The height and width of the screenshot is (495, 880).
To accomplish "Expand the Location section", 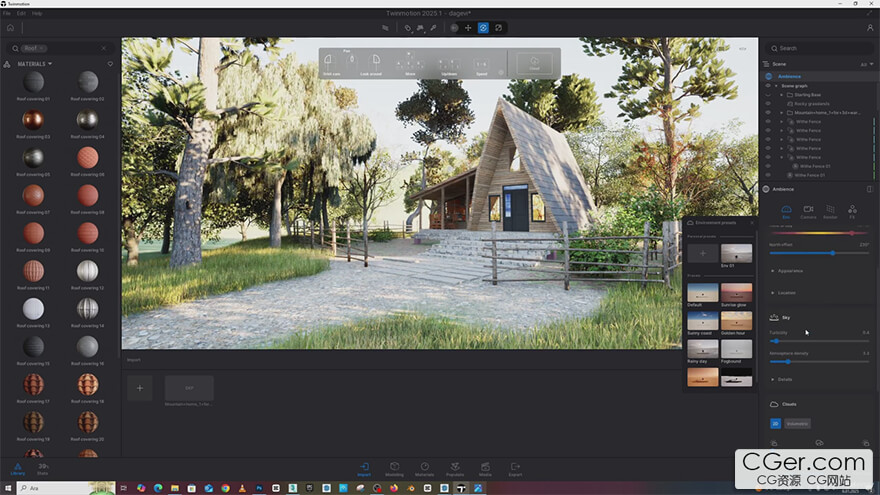I will (x=783, y=293).
